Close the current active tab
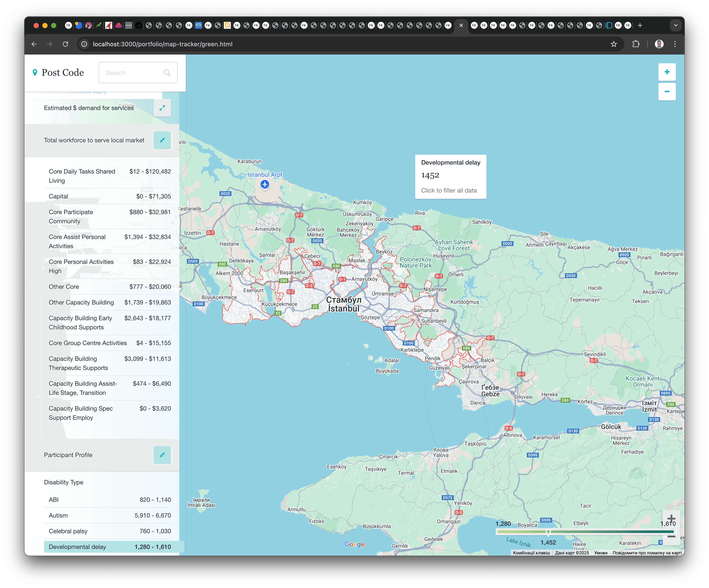709x588 pixels. pyautogui.click(x=461, y=25)
